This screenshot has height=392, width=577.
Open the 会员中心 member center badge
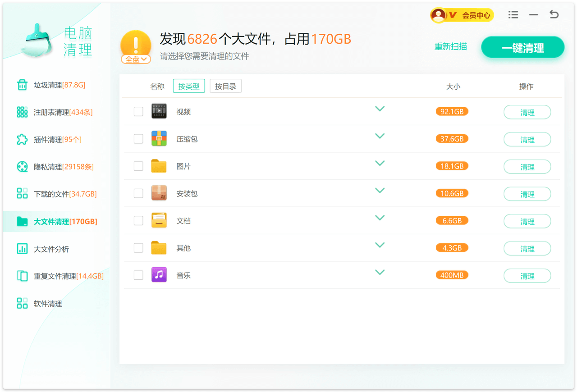(x=462, y=15)
